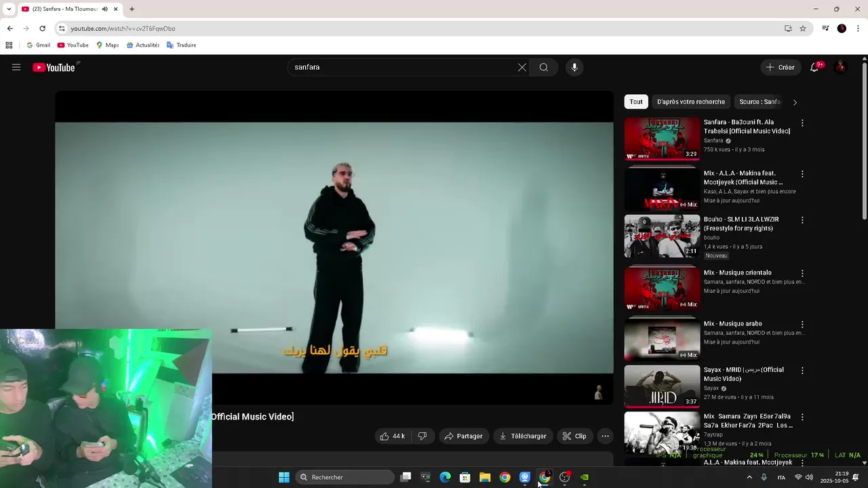Screen dimensions: 868x488
Task: Show hidden system tray icons
Action: coord(749,477)
